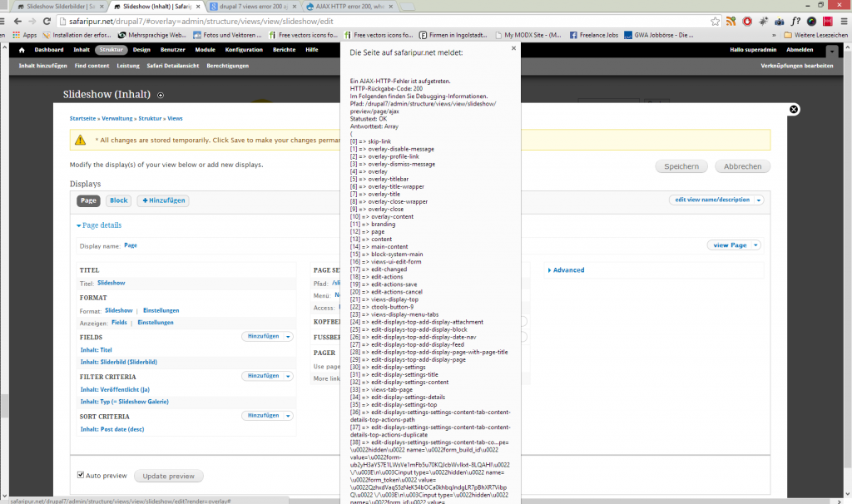Open the Apps shortcut in the bookmarks bar
Image resolution: width=852 pixels, height=504 pixels.
tap(24, 35)
